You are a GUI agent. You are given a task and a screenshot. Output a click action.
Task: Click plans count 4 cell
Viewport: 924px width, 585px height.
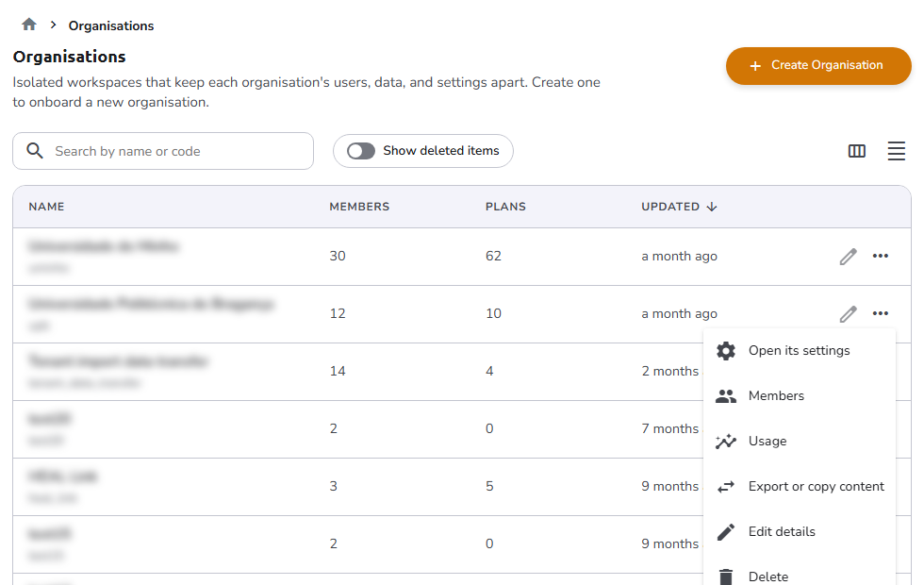point(489,371)
